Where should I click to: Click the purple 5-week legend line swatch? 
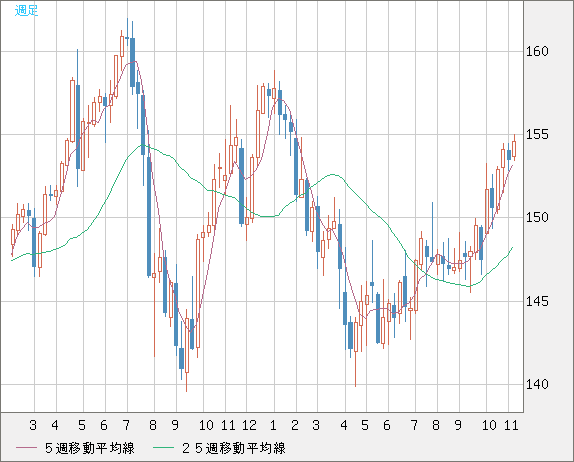click(x=26, y=448)
